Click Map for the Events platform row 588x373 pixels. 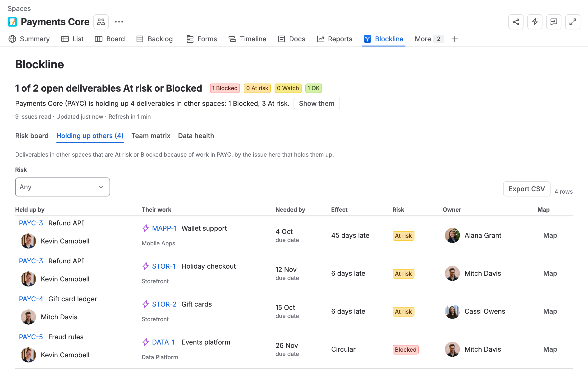pyautogui.click(x=550, y=349)
